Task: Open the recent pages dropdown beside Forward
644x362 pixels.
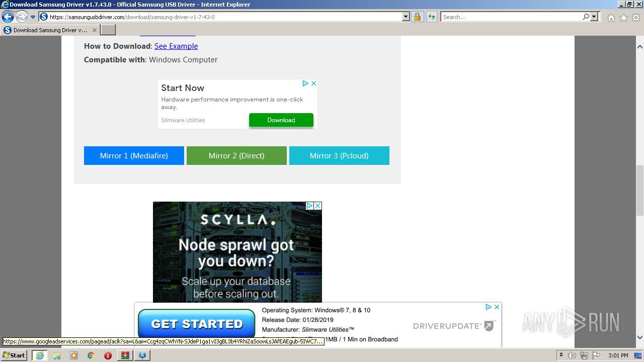Action: point(33,17)
